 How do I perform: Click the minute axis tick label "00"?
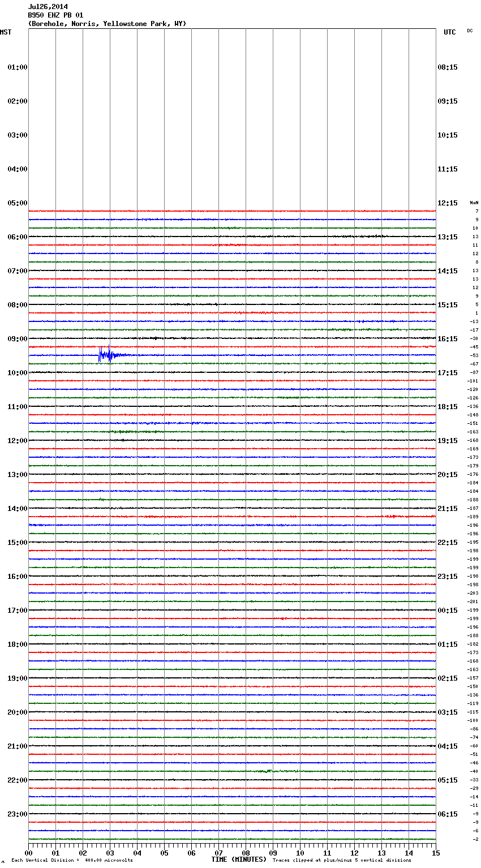28,853
